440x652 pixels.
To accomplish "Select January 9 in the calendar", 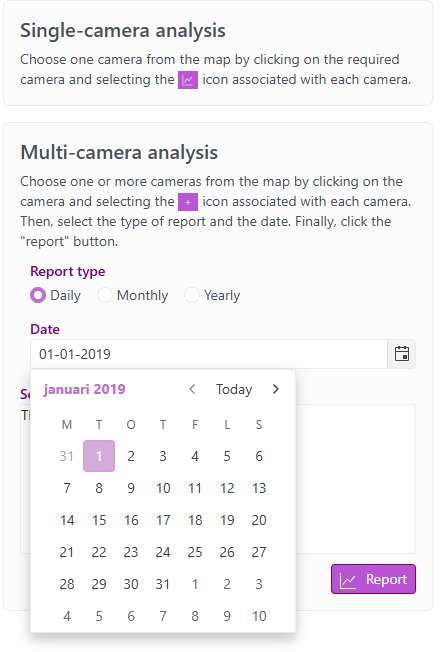I will 131,488.
